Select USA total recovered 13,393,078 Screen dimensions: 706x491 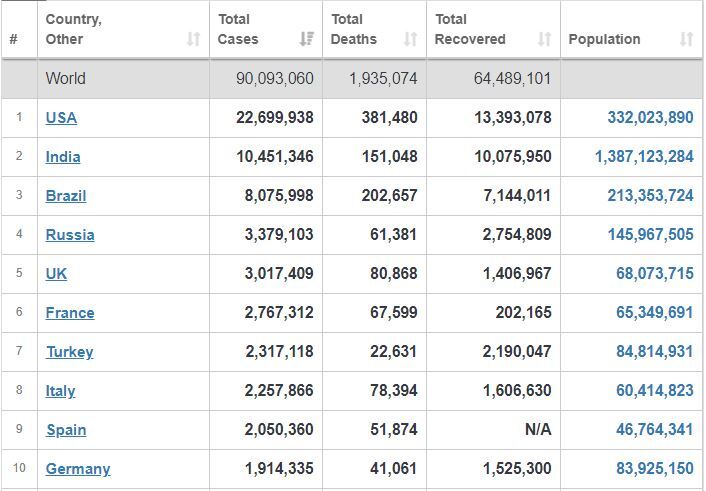coord(513,118)
